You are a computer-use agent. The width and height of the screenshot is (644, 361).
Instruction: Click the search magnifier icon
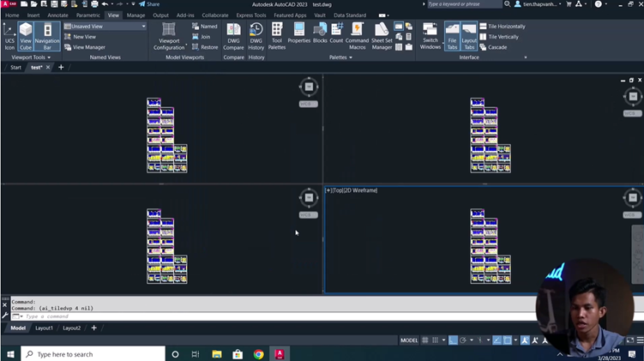click(508, 4)
